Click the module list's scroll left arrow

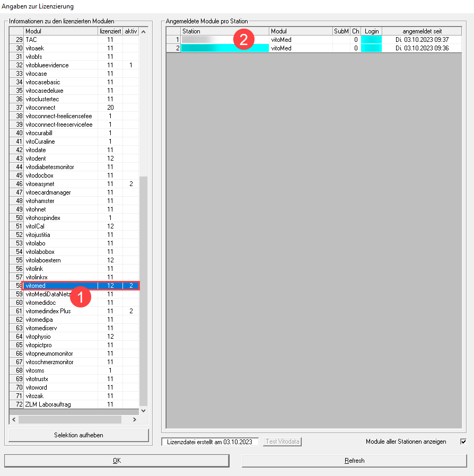14,419
